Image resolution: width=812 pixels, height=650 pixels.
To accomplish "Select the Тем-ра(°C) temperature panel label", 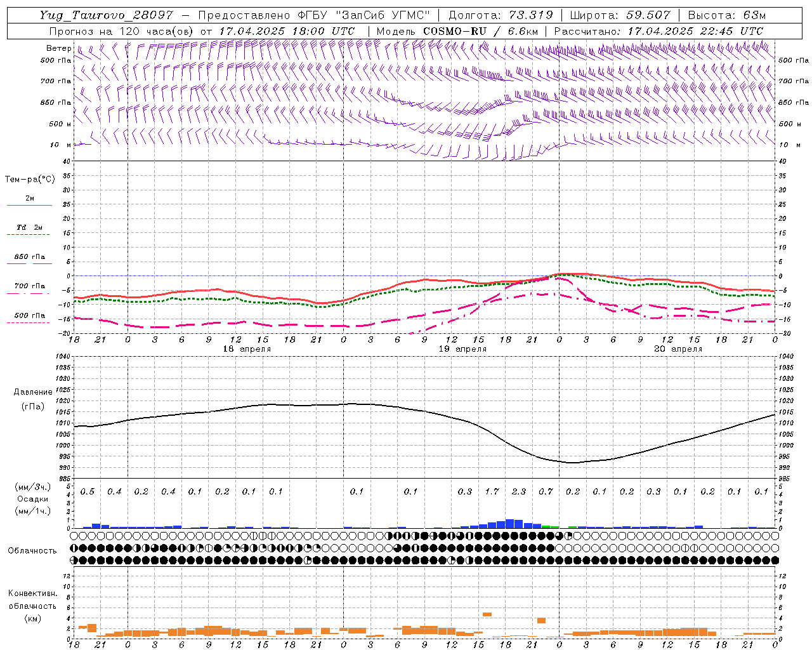I will tap(30, 180).
